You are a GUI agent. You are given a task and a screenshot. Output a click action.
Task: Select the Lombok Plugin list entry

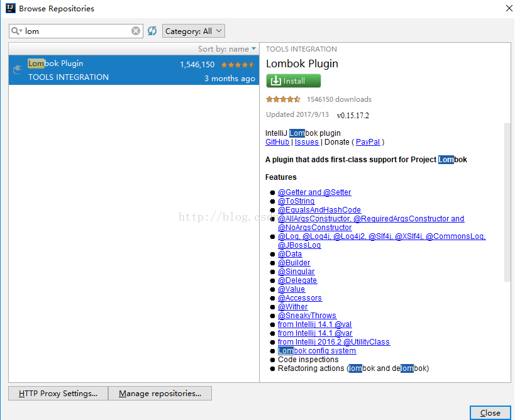pyautogui.click(x=134, y=70)
